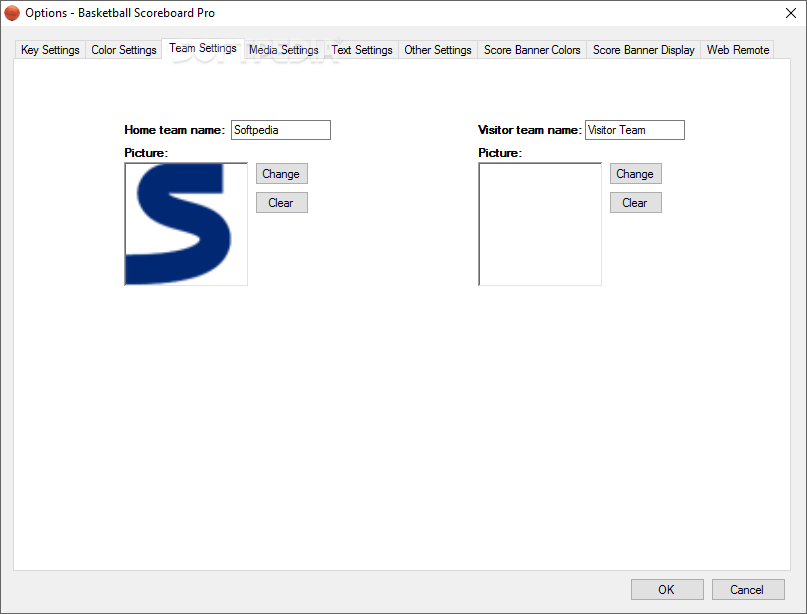Switch to Score Banner Colors tab
Image resolution: width=807 pixels, height=614 pixels.
[x=532, y=50]
